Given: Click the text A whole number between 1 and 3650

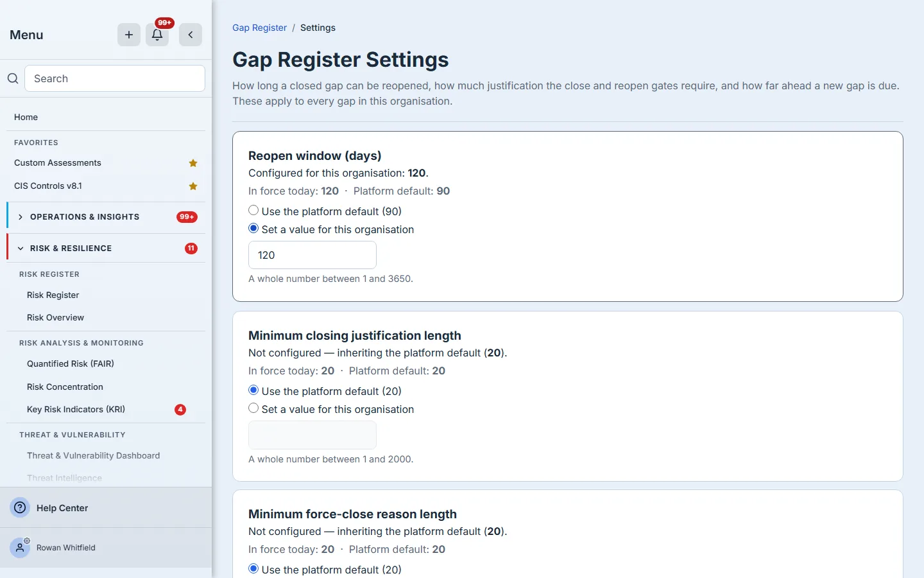Looking at the screenshot, I should (330, 279).
